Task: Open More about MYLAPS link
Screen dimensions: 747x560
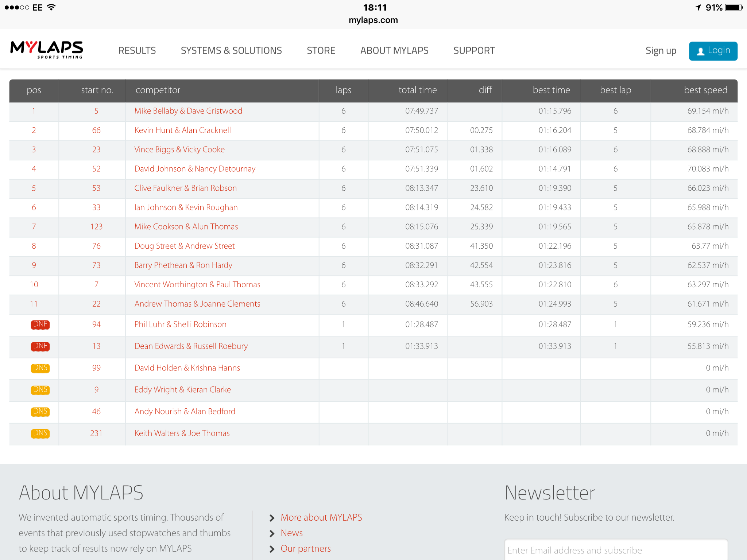Action: 321,517
